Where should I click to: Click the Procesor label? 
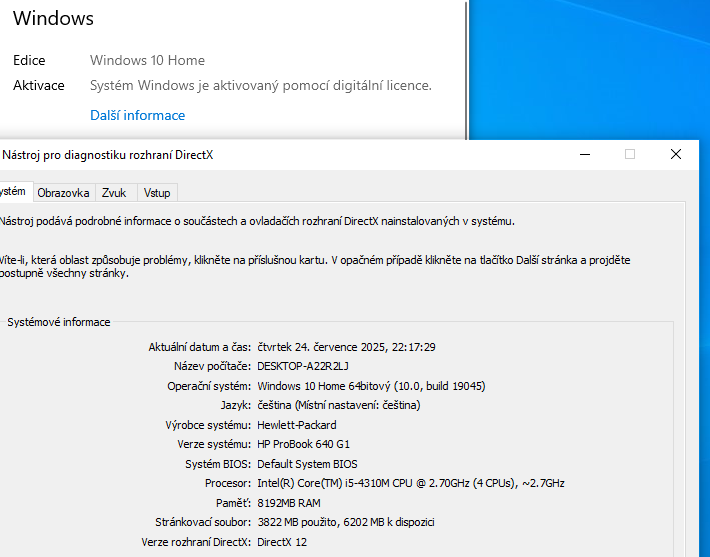228,483
